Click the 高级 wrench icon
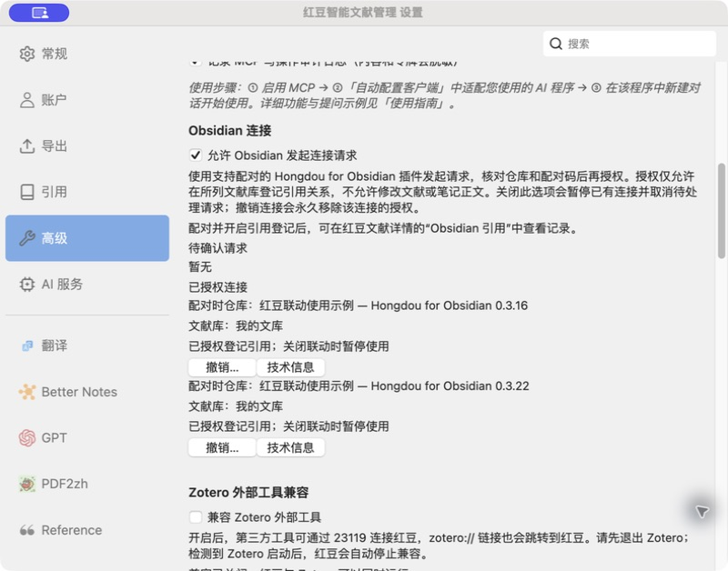Viewport: 728px width, 571px height. [27, 238]
